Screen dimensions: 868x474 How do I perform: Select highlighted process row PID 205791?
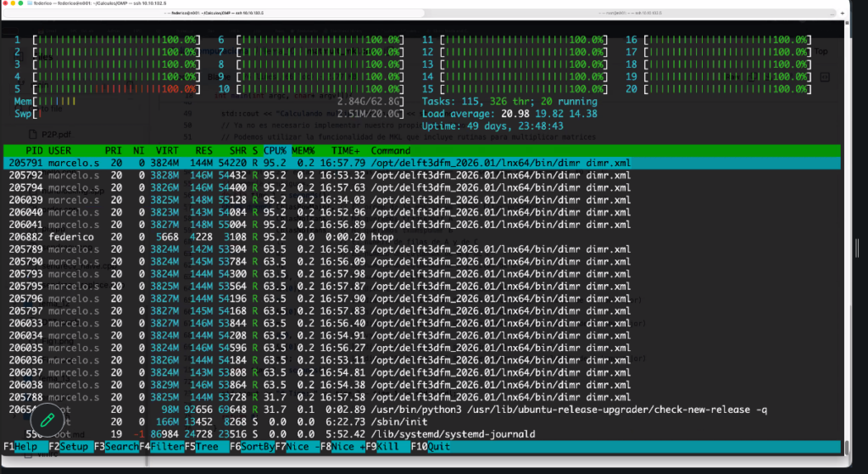coord(422,163)
